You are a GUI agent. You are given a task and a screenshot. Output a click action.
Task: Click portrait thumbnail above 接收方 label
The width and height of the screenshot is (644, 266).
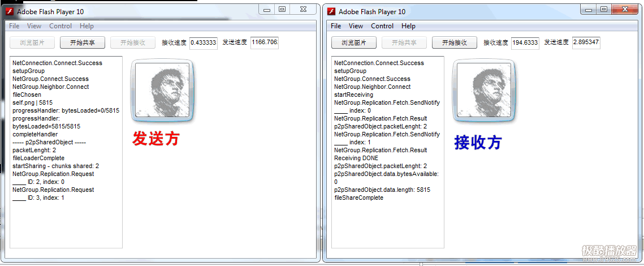click(484, 91)
